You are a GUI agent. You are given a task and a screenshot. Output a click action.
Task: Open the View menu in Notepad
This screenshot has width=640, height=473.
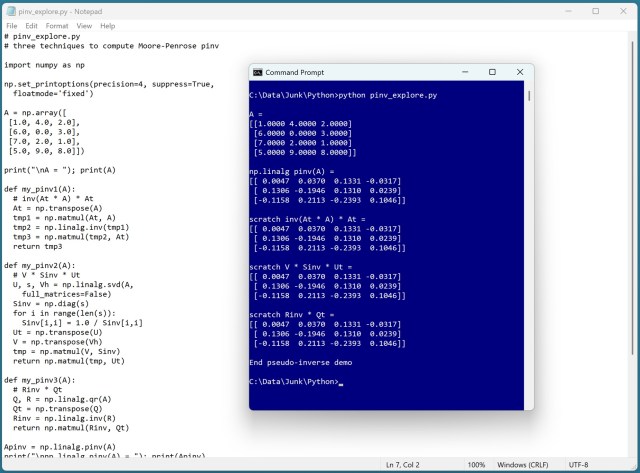pos(82,25)
